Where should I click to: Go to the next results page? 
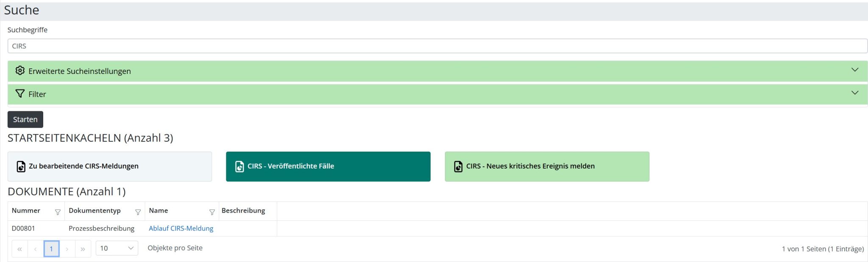pyautogui.click(x=67, y=249)
